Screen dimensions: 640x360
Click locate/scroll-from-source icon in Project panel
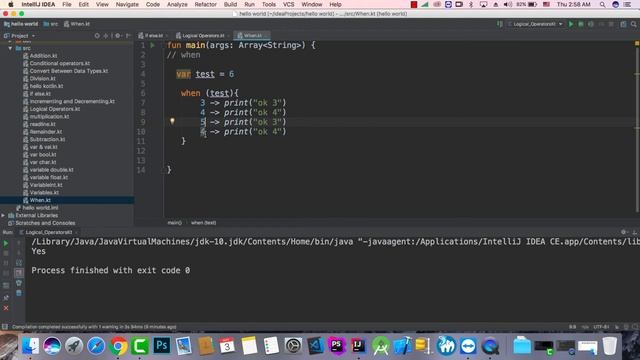(97, 36)
